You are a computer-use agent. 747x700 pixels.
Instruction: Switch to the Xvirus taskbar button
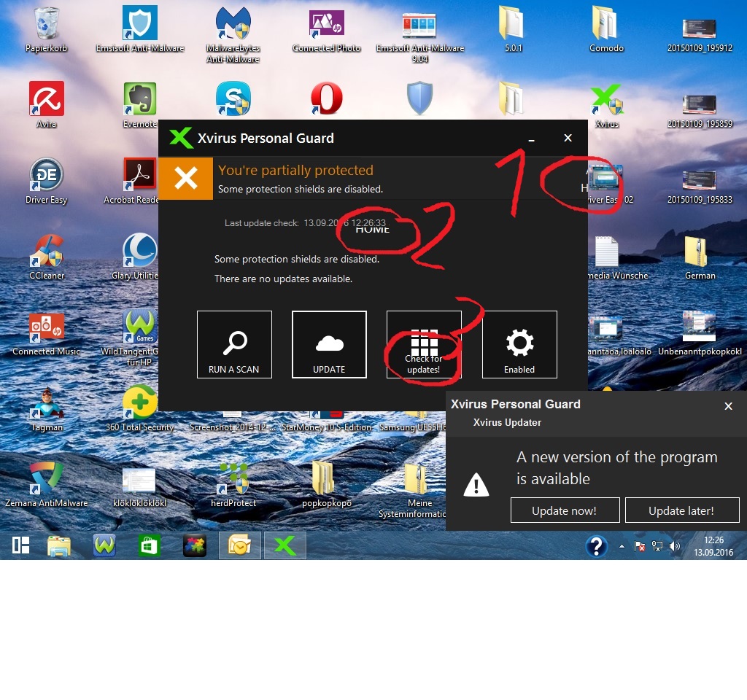click(285, 545)
